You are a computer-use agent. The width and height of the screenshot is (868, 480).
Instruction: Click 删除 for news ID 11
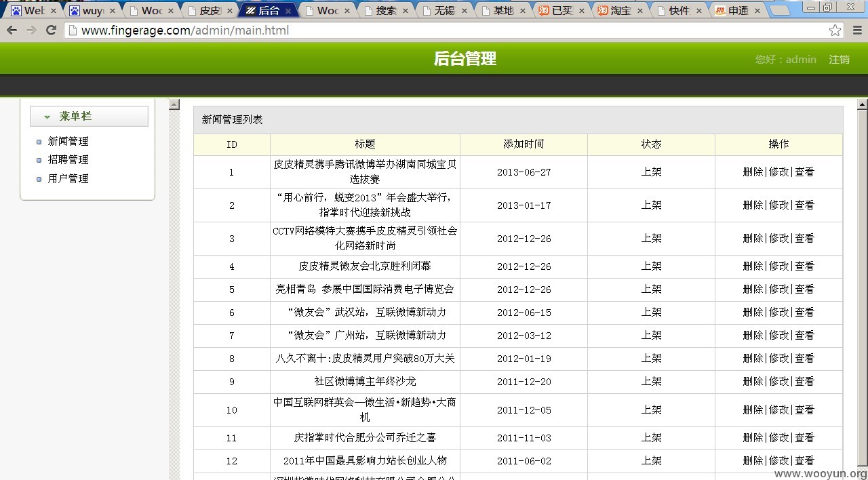pos(753,437)
